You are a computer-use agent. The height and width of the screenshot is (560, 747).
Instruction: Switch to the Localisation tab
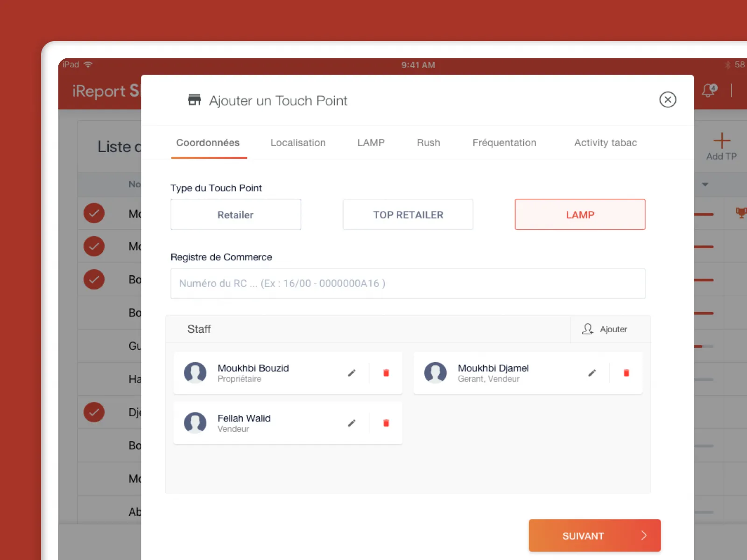(x=298, y=143)
